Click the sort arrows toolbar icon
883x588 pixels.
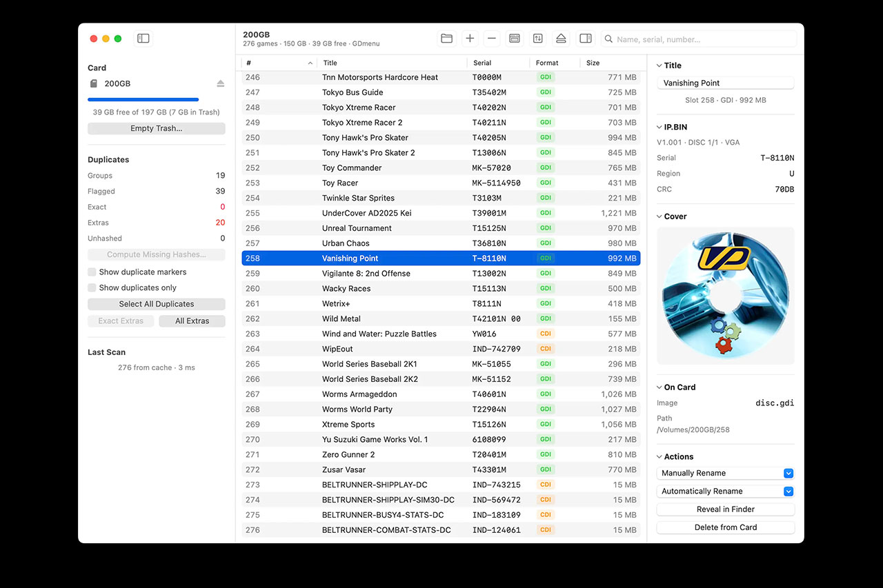538,39
